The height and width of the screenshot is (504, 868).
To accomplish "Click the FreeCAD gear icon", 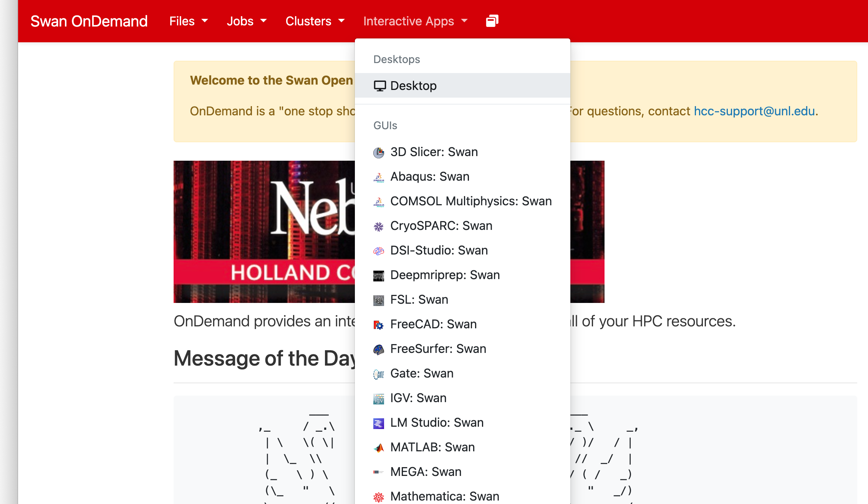I will coord(379,325).
